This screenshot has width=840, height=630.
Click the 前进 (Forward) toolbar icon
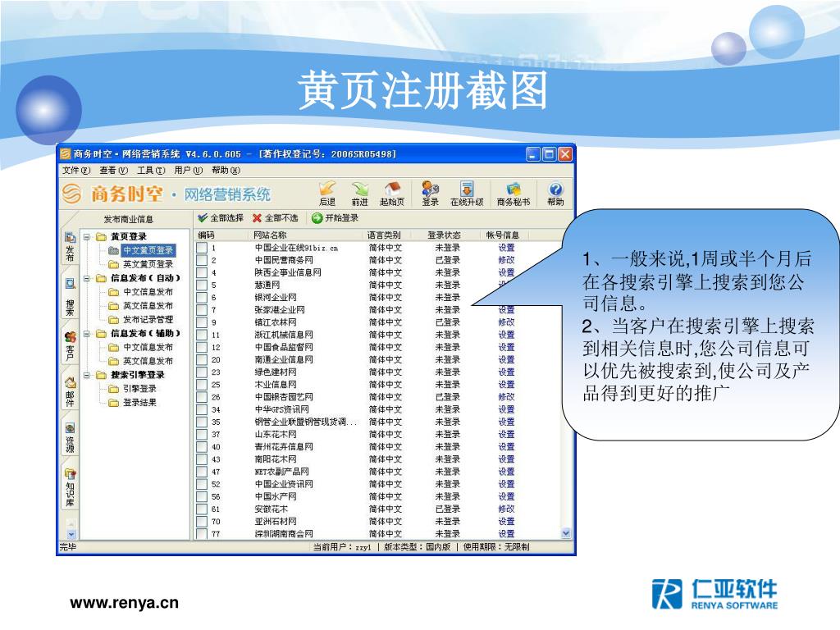359,194
